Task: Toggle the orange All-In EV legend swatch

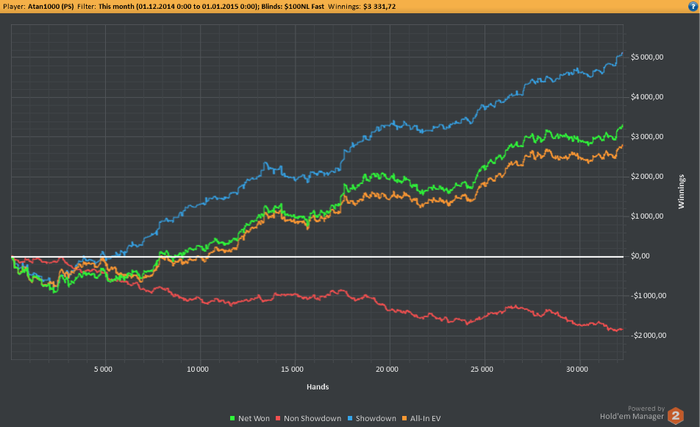Action: (x=404, y=419)
